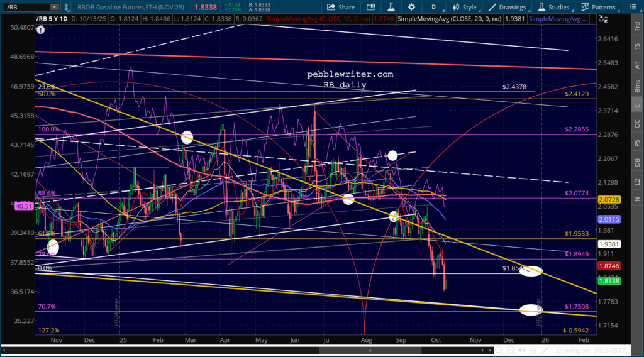The width and height of the screenshot is (644, 357).
Task: Click the 127.2% Fibonacci label
Action: [48, 331]
